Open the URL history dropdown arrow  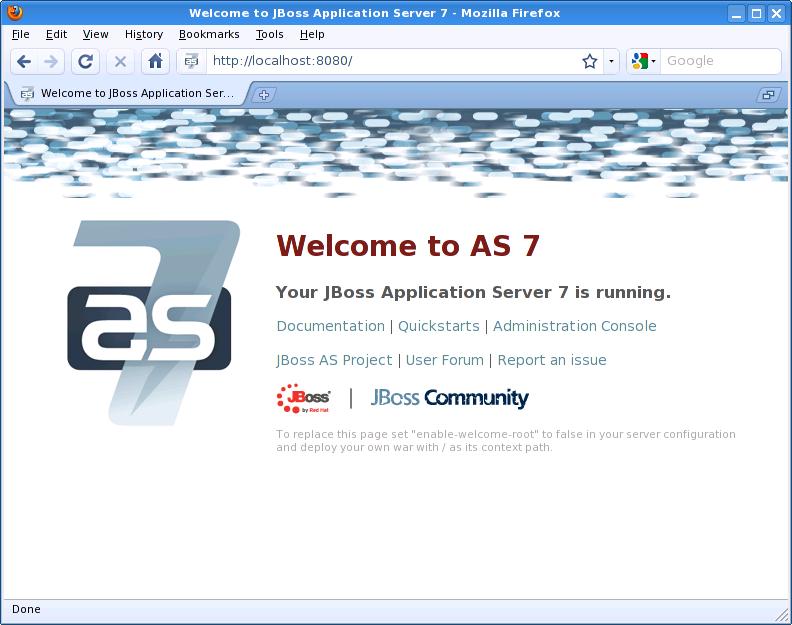pos(611,62)
